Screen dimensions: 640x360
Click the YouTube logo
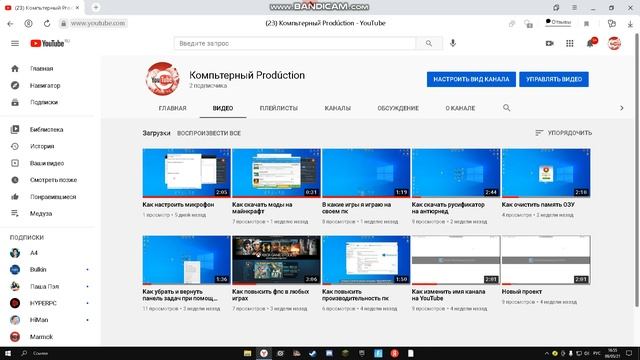point(47,43)
